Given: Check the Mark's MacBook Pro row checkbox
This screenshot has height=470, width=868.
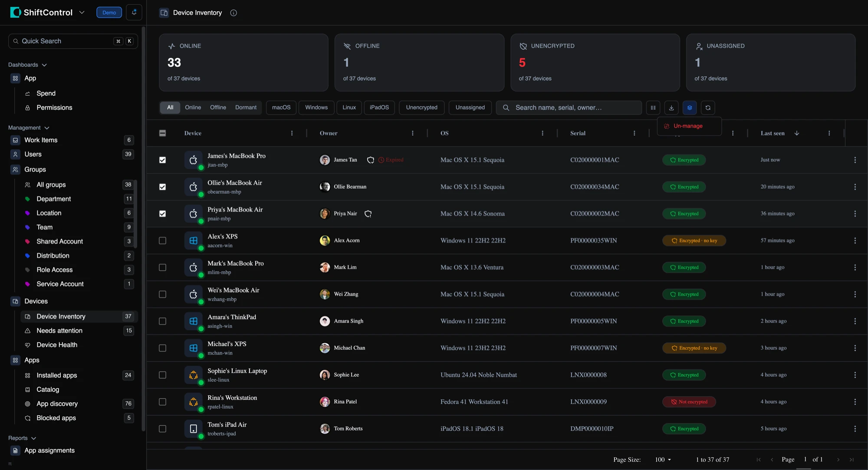Looking at the screenshot, I should [162, 268].
